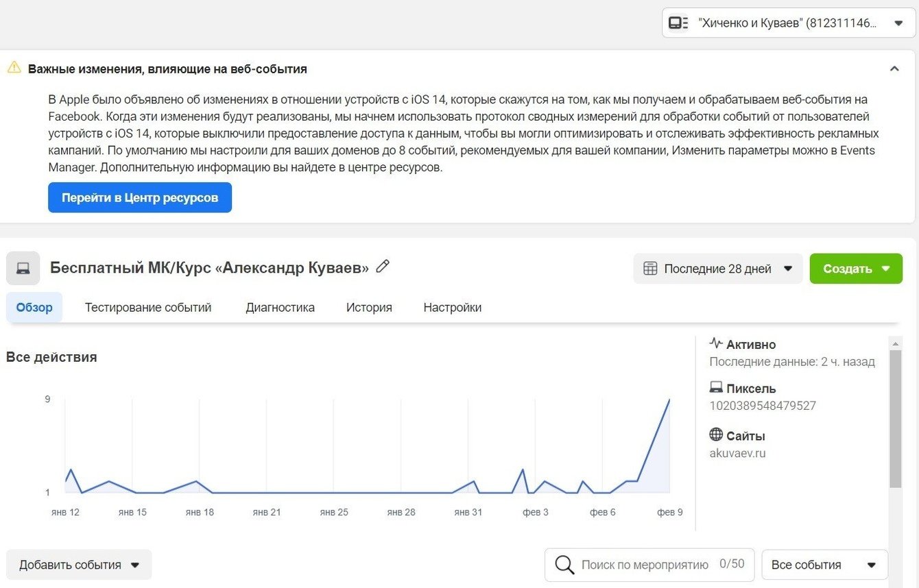Switch to the Тестирование событий tab
This screenshot has width=919, height=588.
pos(148,308)
